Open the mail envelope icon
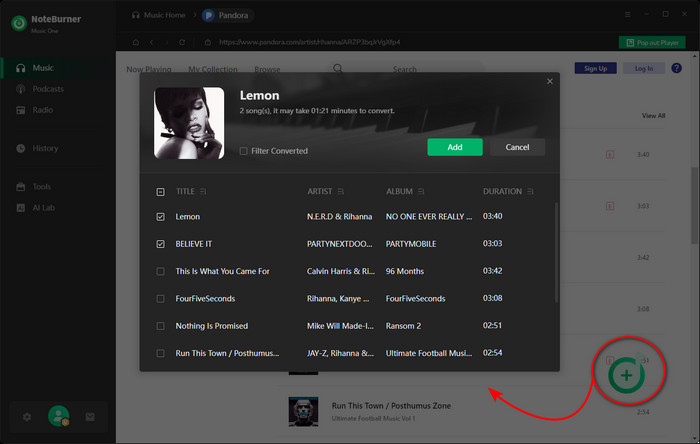 [x=90, y=417]
